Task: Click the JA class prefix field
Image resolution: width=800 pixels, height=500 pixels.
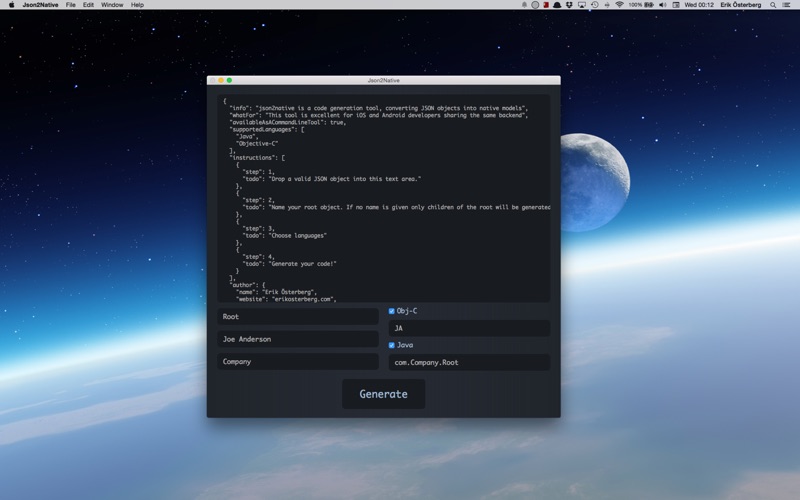Action: coord(469,328)
